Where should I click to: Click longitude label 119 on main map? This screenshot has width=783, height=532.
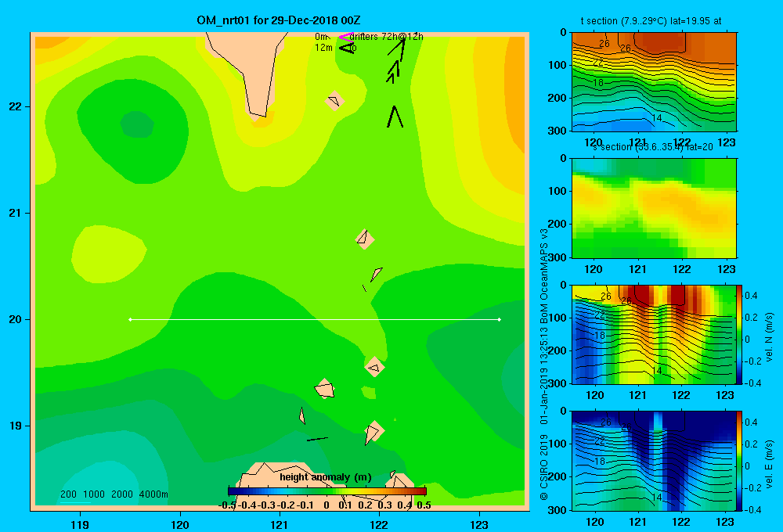80,524
